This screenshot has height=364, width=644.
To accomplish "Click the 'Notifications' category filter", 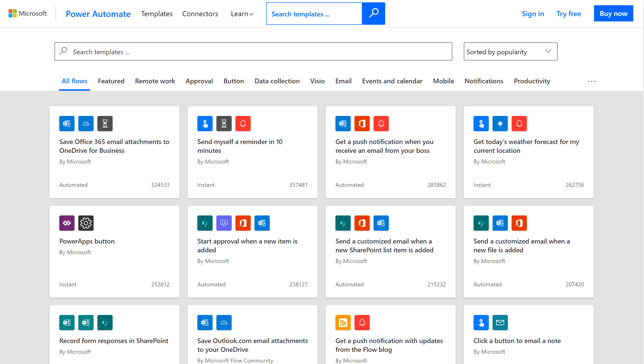I will tap(484, 81).
